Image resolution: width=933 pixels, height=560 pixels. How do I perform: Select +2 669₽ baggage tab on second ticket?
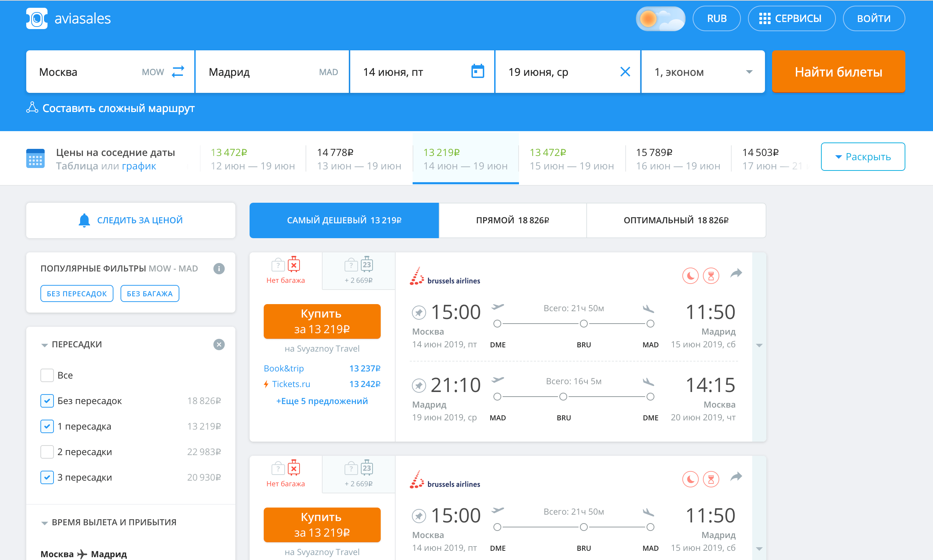click(358, 474)
